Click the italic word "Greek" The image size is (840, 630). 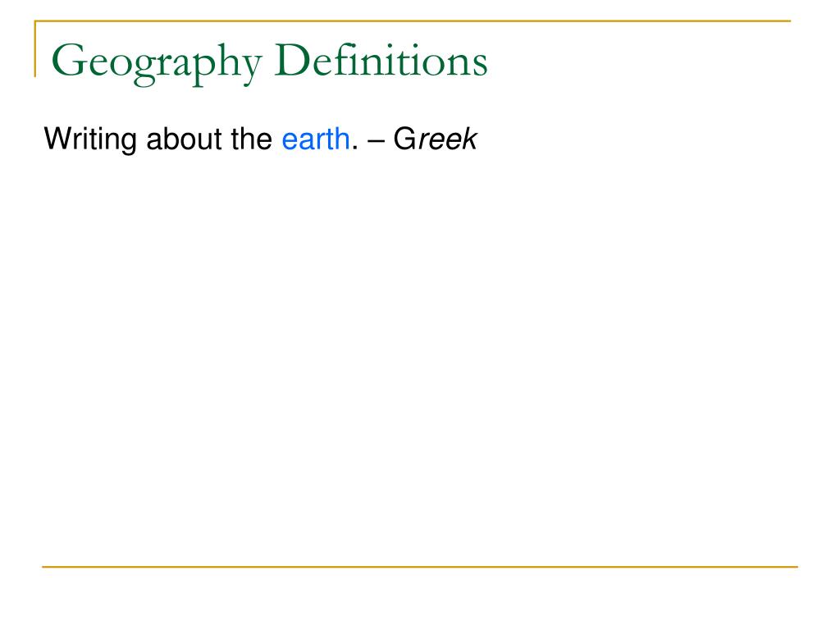coord(435,139)
